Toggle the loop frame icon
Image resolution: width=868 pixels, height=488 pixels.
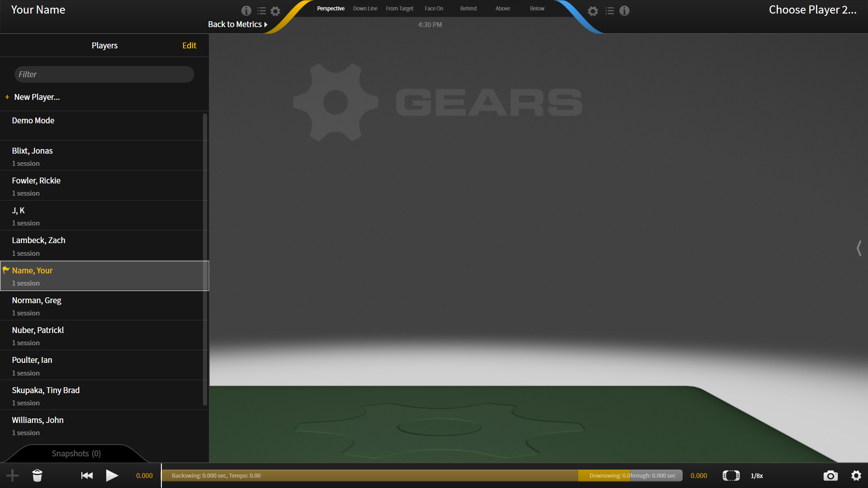pyautogui.click(x=731, y=475)
